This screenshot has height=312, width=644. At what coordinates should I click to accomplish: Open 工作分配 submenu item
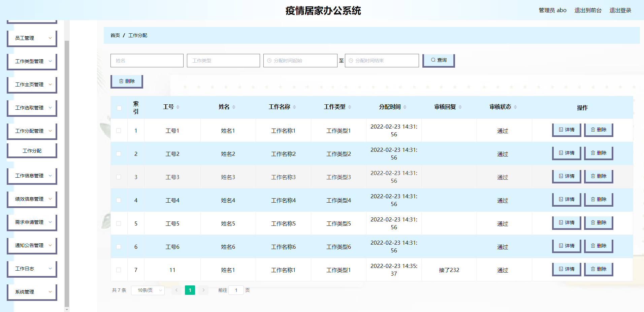click(x=32, y=151)
